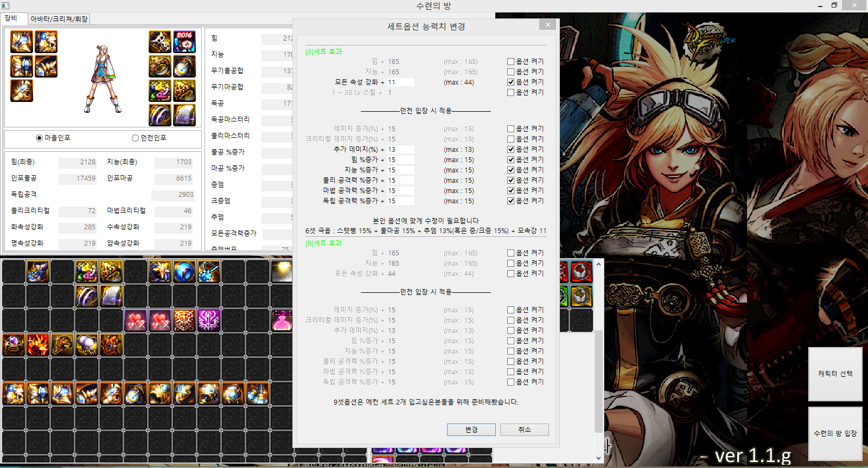Viewport: 868px width, 468px height.
Task: Uncheck [3]세트 독립 공격력 %증가 option
Action: (x=510, y=201)
